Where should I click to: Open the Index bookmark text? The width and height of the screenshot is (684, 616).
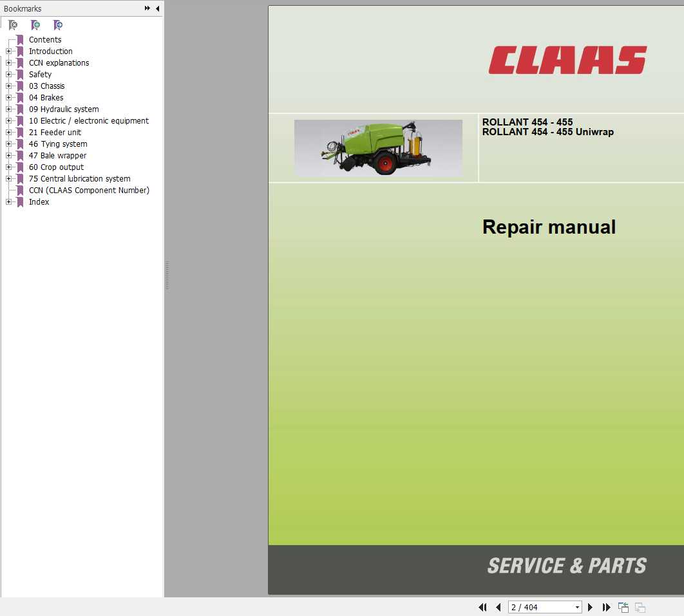(x=39, y=202)
